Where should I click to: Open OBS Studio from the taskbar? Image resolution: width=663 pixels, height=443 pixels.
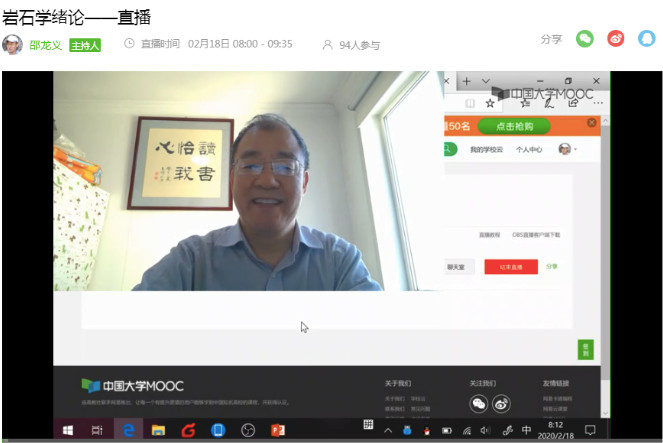click(x=248, y=430)
